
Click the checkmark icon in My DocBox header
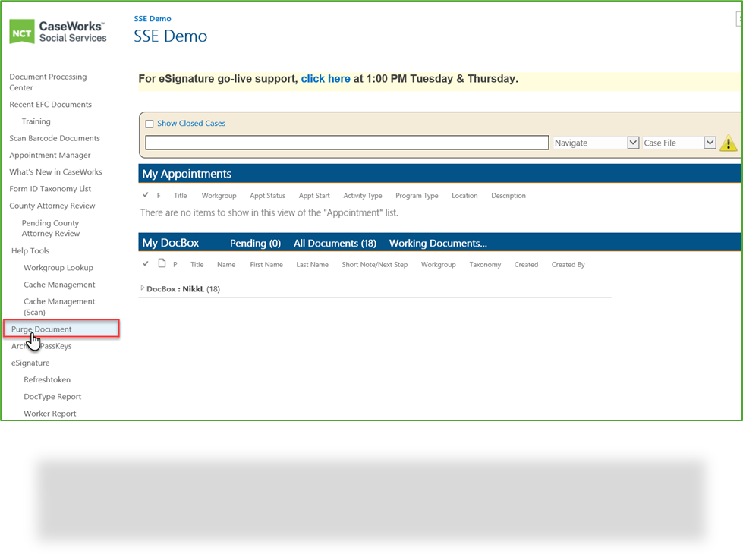[x=146, y=263]
